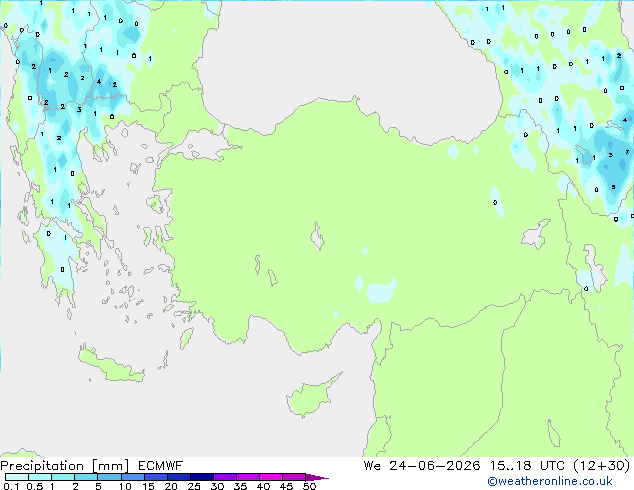Select the 40–45 mm magenta swatch
This screenshot has width=634, height=490.
pyautogui.click(x=271, y=477)
